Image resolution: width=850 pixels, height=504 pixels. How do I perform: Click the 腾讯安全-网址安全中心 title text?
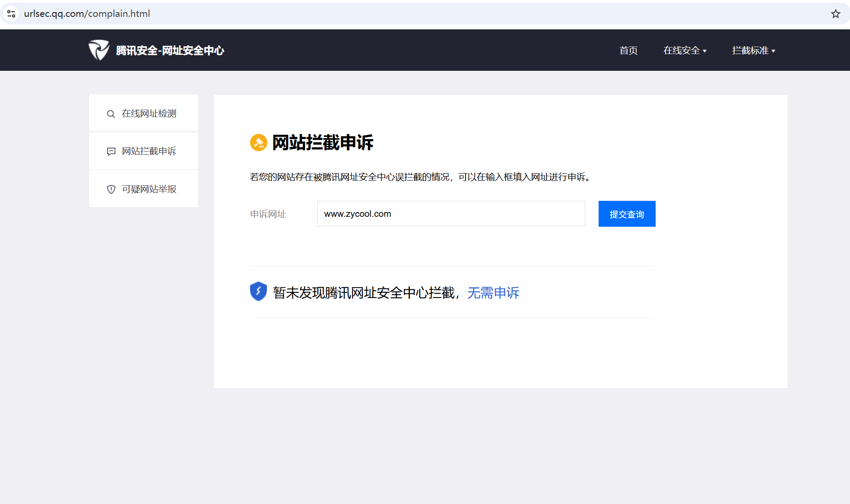tap(170, 51)
